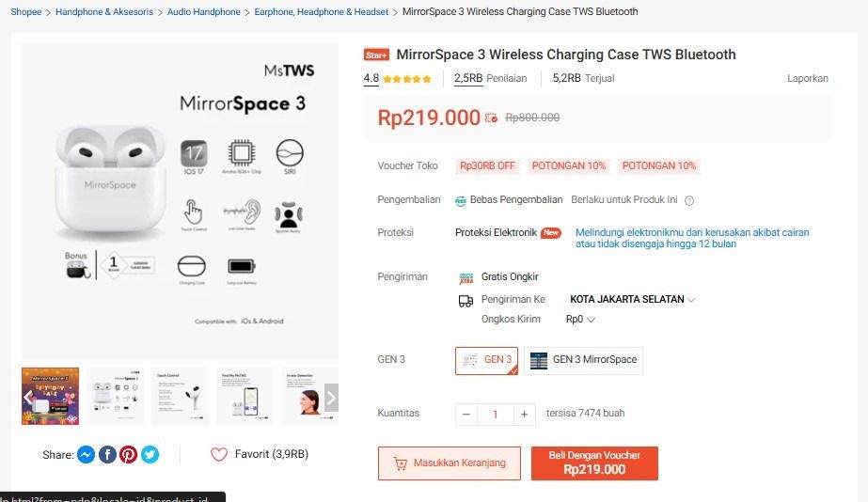Decrease quantity with minus button
This screenshot has width=868, height=502.
[x=466, y=414]
